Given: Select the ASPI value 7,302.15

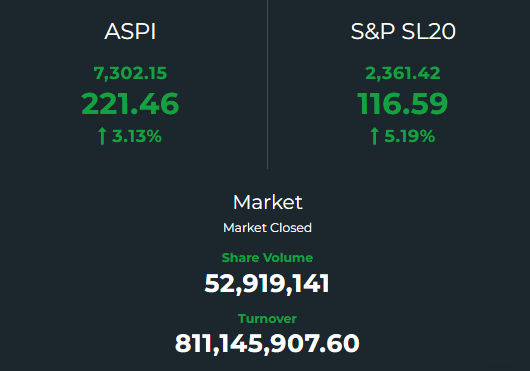Looking at the screenshot, I should (130, 73).
